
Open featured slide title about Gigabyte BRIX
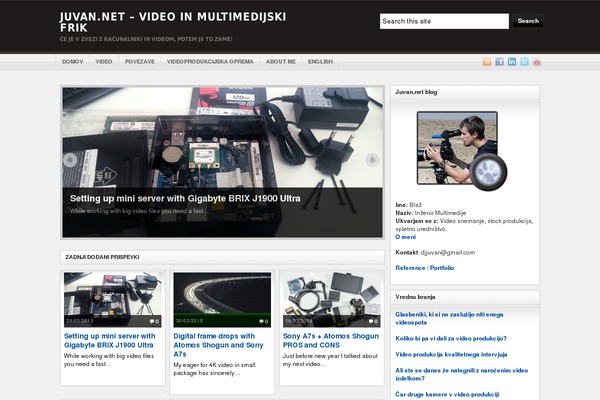click(x=185, y=198)
